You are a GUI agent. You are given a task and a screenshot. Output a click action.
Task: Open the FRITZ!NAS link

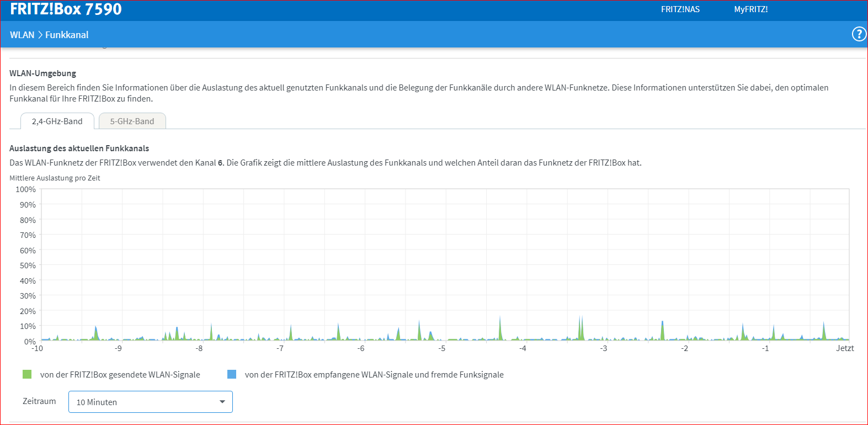(x=680, y=9)
